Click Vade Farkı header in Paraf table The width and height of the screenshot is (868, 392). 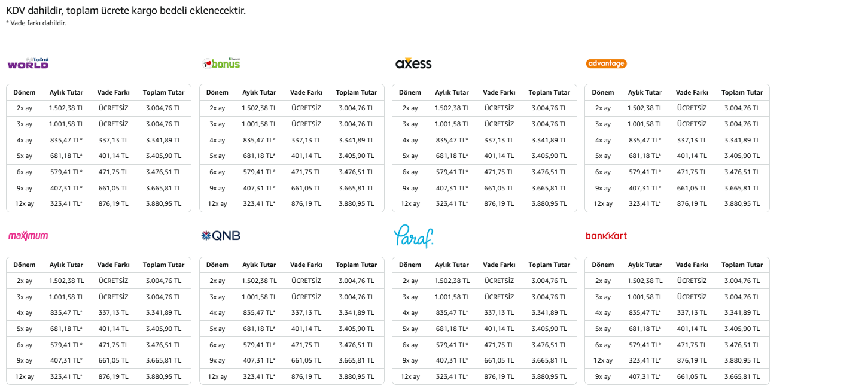(499, 265)
